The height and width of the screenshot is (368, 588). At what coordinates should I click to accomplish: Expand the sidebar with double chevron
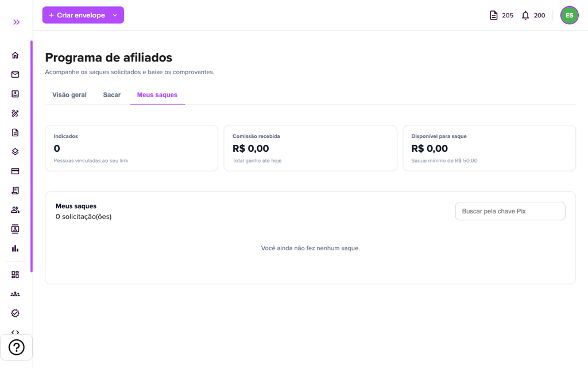click(x=16, y=22)
